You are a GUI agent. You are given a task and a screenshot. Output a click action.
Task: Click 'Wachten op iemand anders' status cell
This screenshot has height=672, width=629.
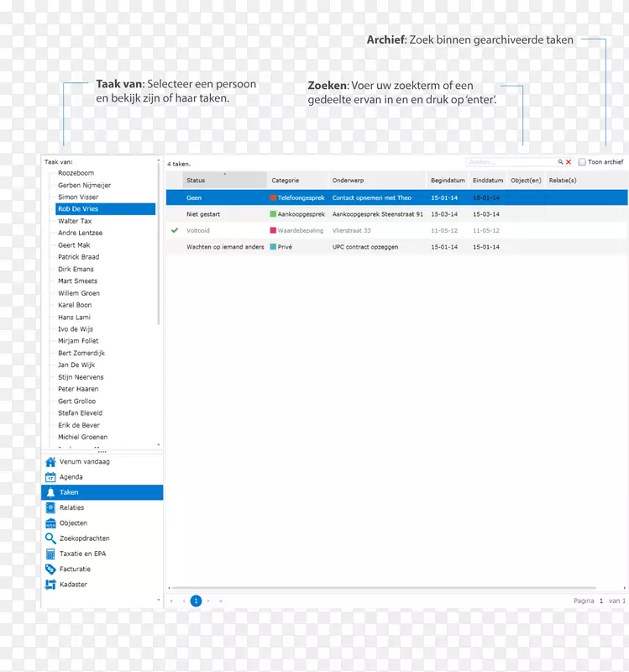(225, 247)
